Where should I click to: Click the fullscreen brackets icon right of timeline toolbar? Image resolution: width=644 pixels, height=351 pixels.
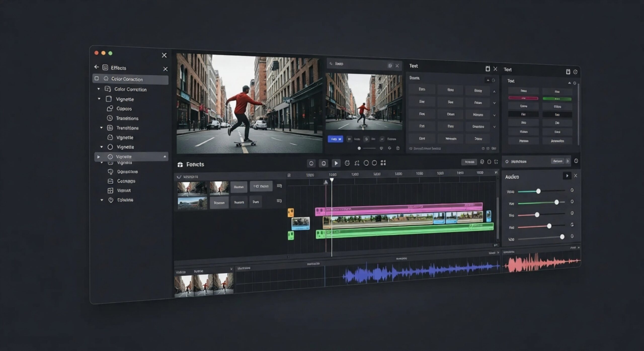point(496,162)
